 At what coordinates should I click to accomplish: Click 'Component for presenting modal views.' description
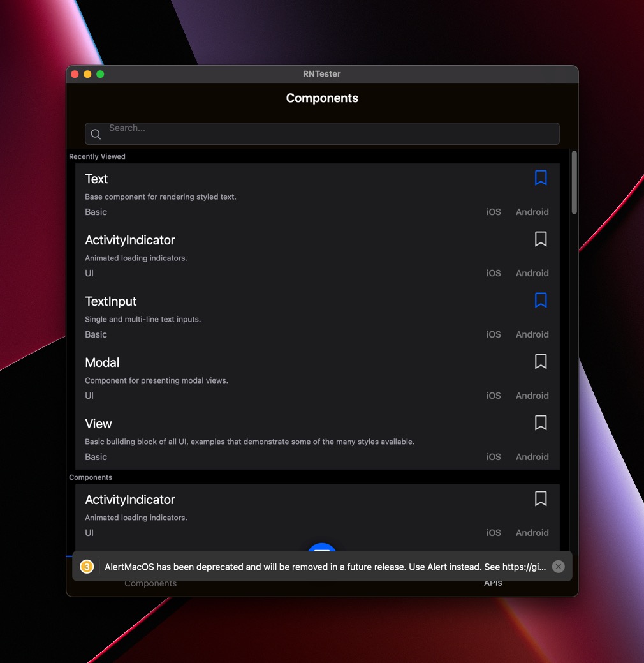pyautogui.click(x=156, y=380)
